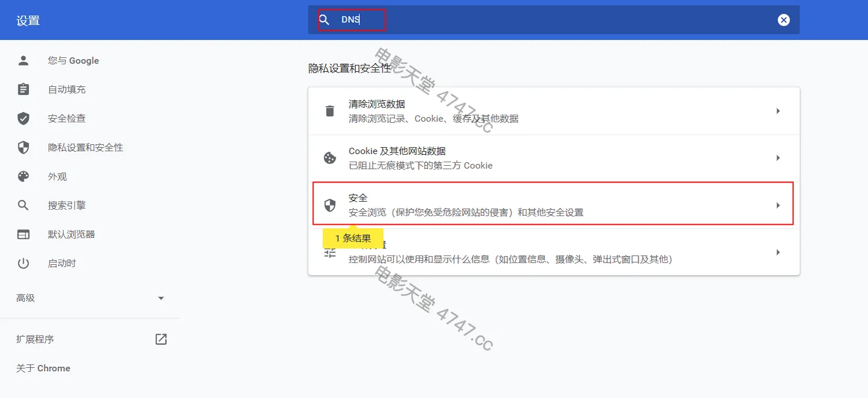This screenshot has width=868, height=398.
Task: Expand Cookie 及其他网站数据 row arrow
Action: [778, 158]
